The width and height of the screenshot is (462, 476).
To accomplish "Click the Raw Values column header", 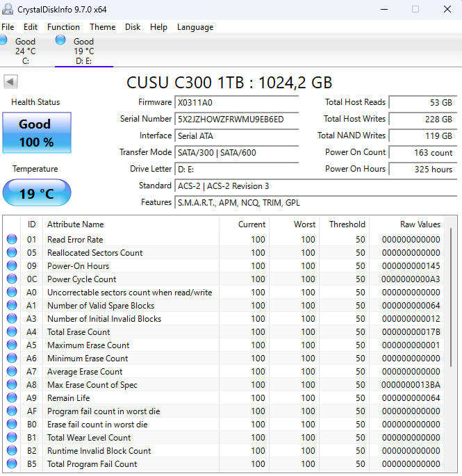I will pyautogui.click(x=420, y=224).
